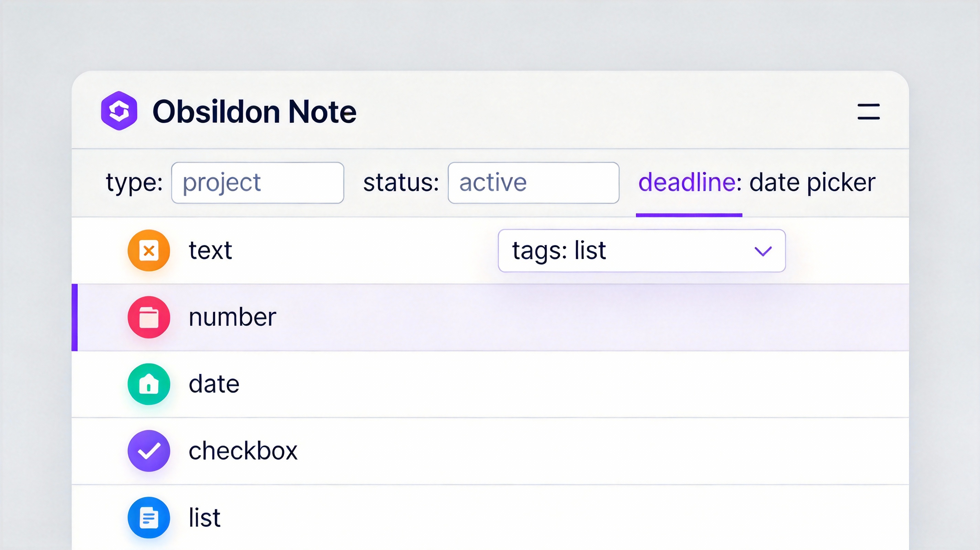Viewport: 980px width, 550px height.
Task: Select the checkbox property type label
Action: click(x=243, y=451)
